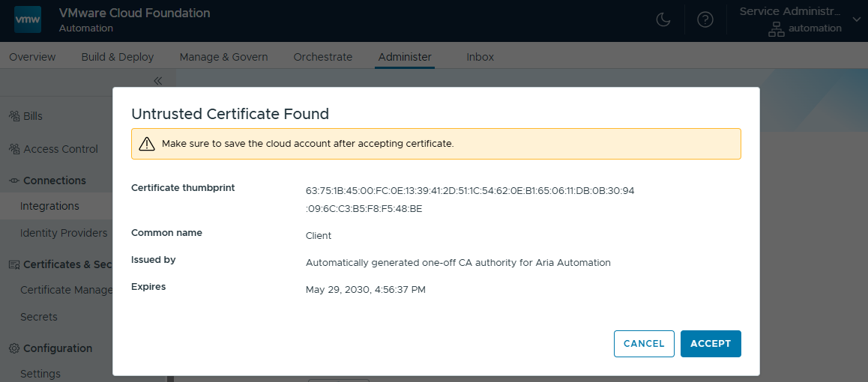Image resolution: width=868 pixels, height=382 pixels.
Task: Click the Configuration gear icon
Action: point(14,348)
